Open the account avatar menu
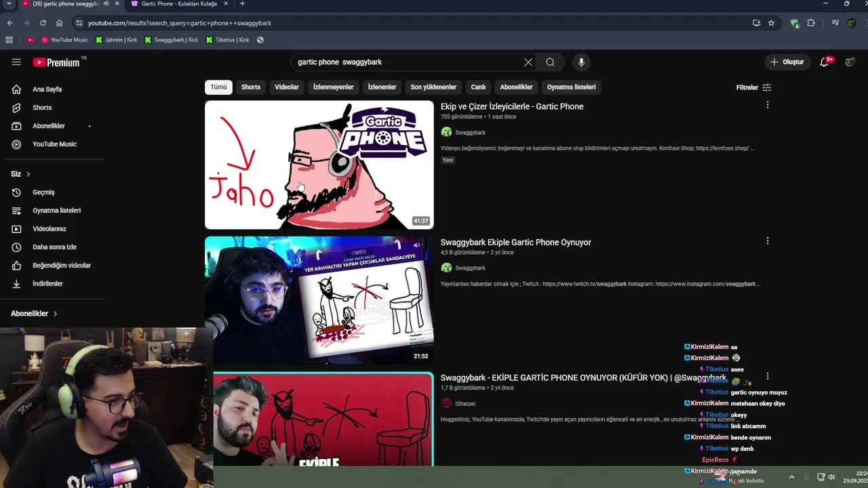 click(x=850, y=62)
